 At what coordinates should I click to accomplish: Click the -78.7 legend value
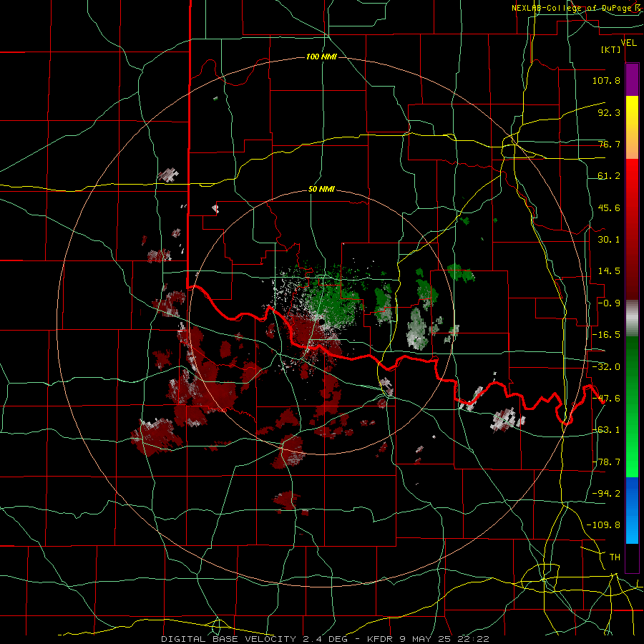[x=606, y=462]
